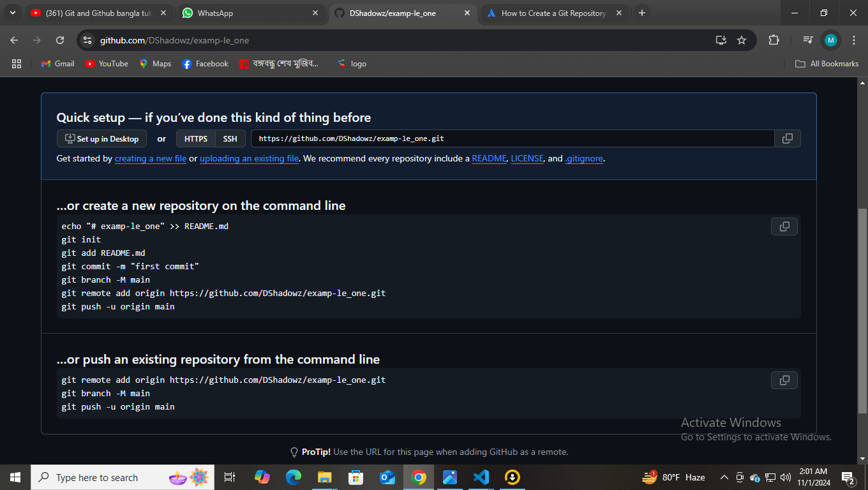
Task: Expand the tab search dropdown arrow
Action: (12, 13)
